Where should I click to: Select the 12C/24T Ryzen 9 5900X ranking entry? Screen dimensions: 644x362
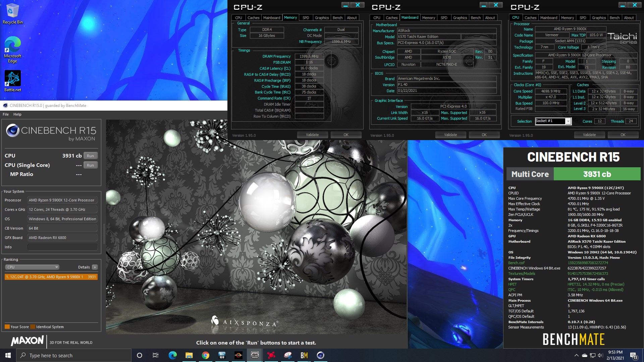point(51,277)
